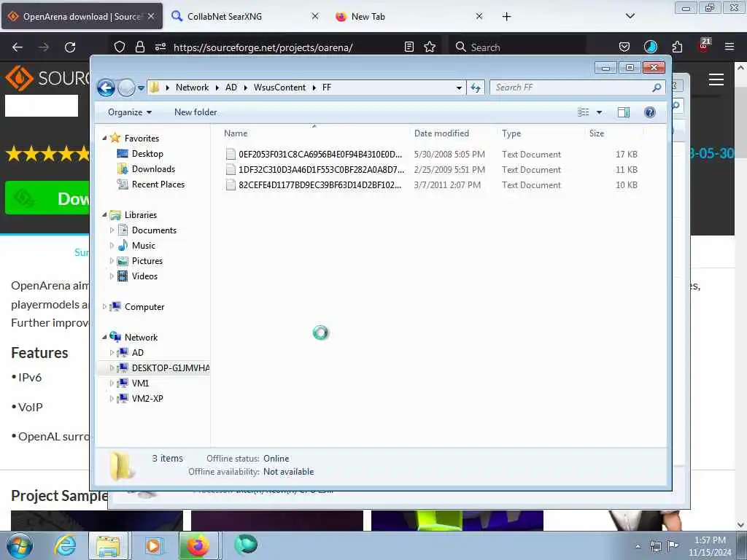
Task: Switch to OpenArena download tab
Action: (82, 16)
